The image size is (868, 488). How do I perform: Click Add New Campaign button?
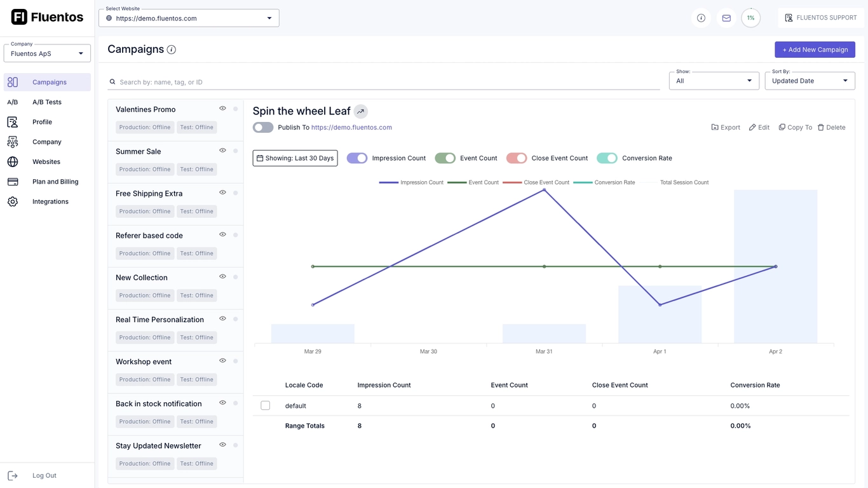click(815, 50)
